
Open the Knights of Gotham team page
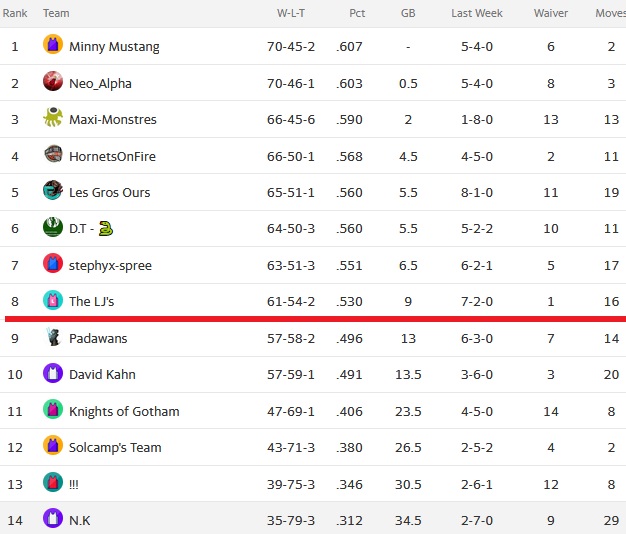(x=124, y=411)
